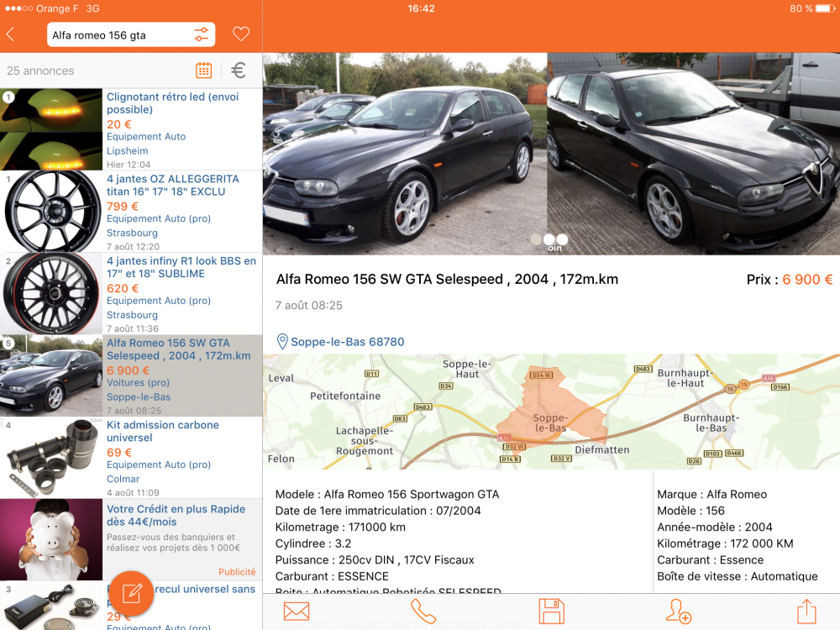840x630 pixels.
Task: Open 'Kit admission carbone universel' listing
Action: 131,458
